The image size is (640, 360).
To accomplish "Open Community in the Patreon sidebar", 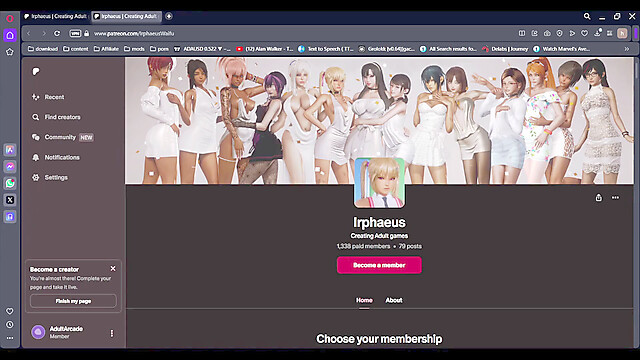I will 62,137.
